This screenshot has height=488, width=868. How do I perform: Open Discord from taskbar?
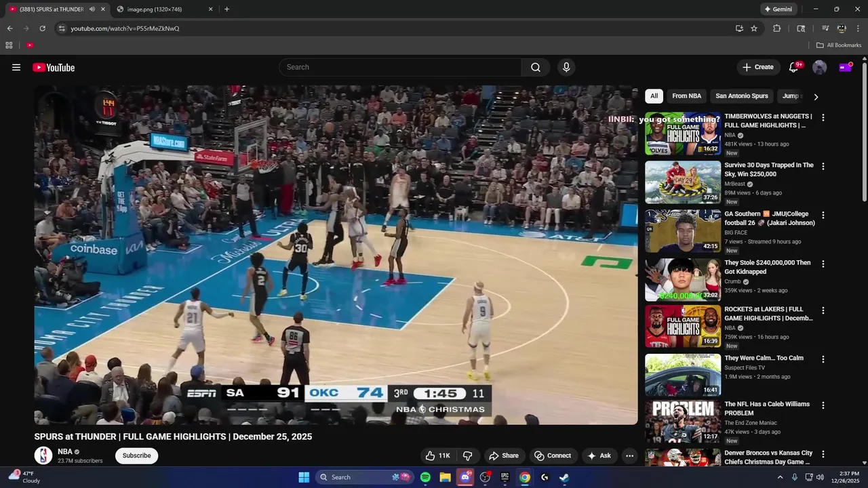point(465,477)
